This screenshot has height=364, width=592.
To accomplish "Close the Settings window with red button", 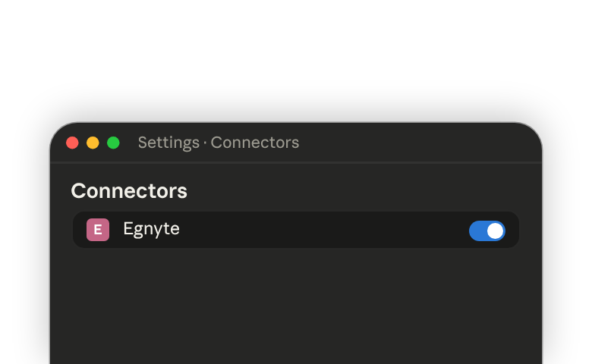I will pyautogui.click(x=72, y=143).
